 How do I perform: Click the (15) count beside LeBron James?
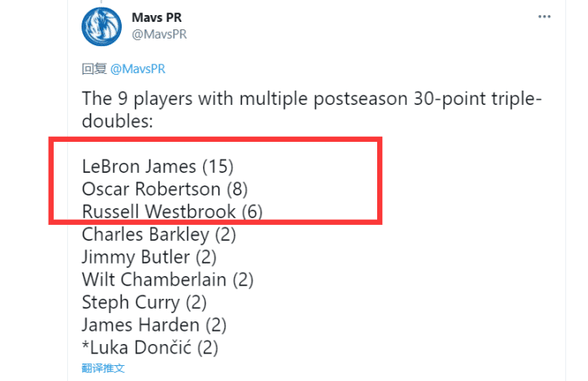(x=218, y=166)
